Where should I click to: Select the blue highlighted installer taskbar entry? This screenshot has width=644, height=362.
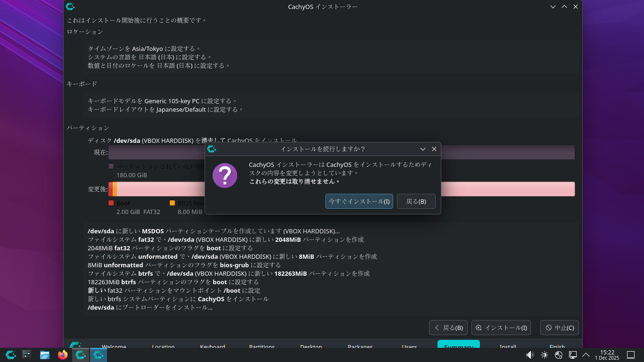99,355
